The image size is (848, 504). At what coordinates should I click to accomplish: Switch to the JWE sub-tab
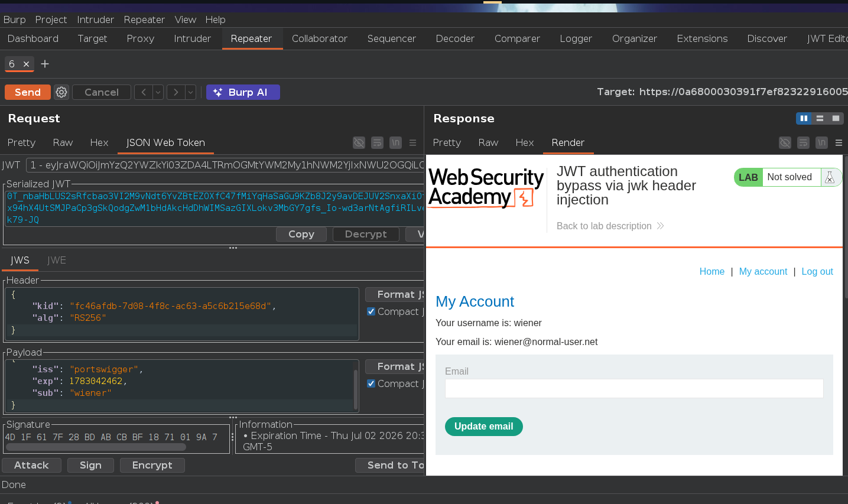[x=57, y=260]
